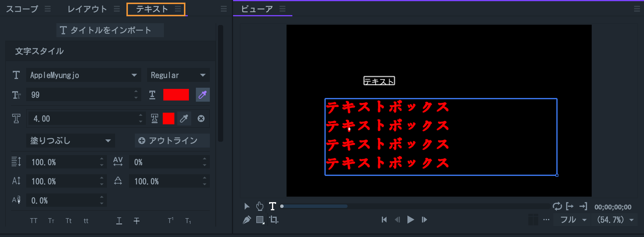Toggle small caps Tт formatting
This screenshot has height=237, width=644.
click(51, 221)
